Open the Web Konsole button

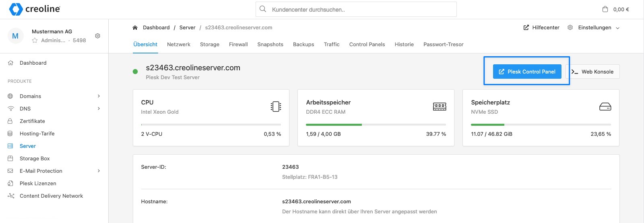click(593, 72)
